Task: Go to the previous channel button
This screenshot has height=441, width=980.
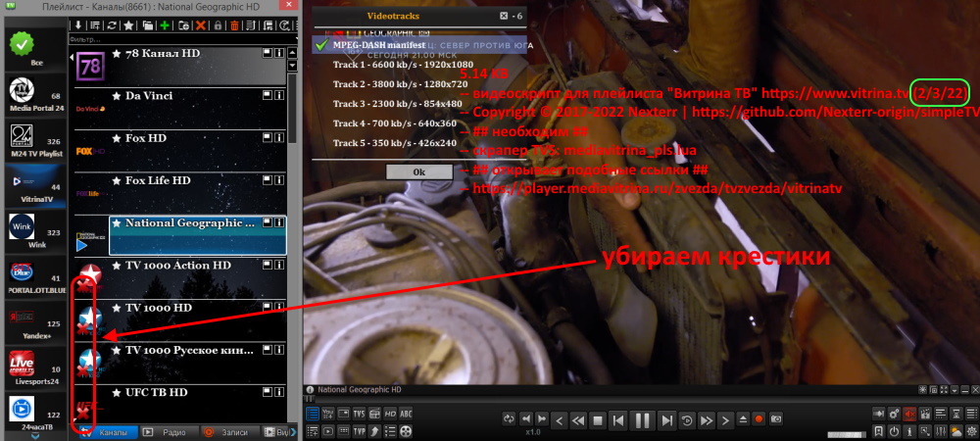Action: (x=618, y=420)
